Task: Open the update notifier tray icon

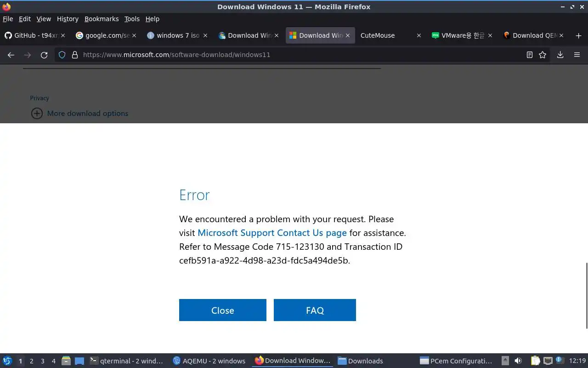Action: pyautogui.click(x=560, y=360)
